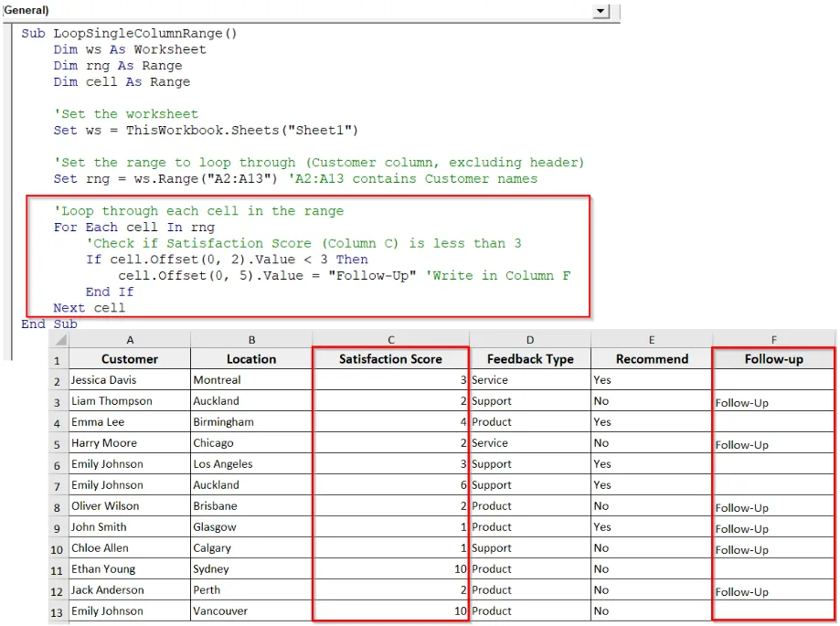Click the "Chicago" location cell
Screen dimensions: 840x626
coord(251,443)
